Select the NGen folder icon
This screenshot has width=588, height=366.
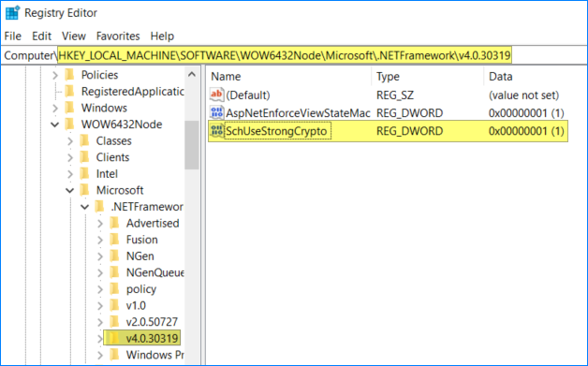(115, 256)
